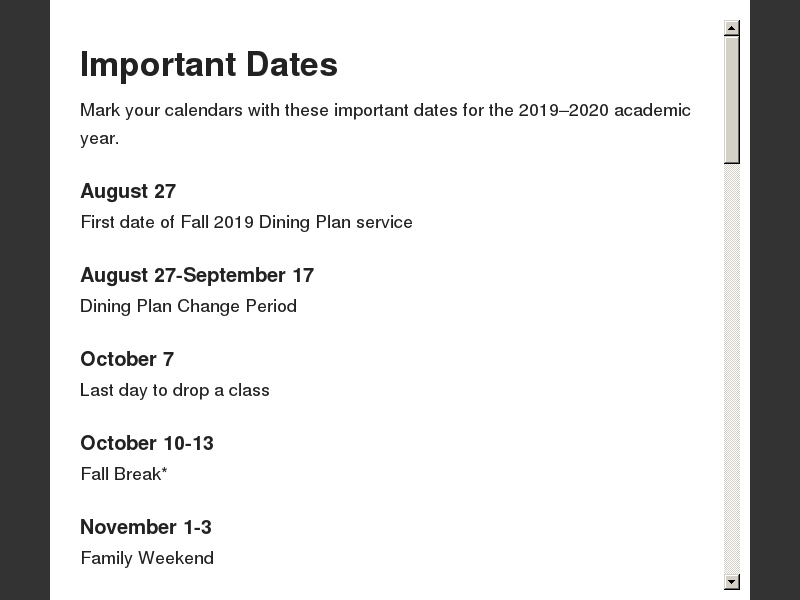Click "First date of Fall 2019 Dining Plan service"
Screen dimensions: 800x600
(x=246, y=222)
